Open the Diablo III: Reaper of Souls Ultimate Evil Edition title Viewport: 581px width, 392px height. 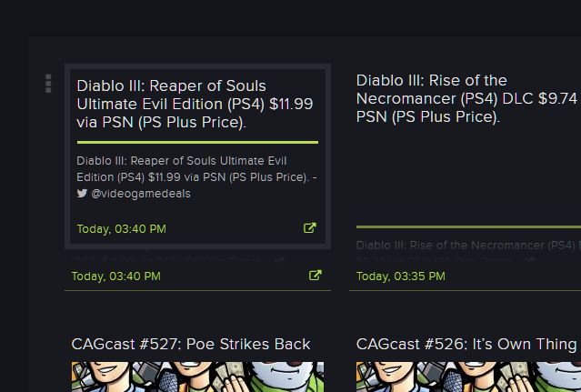(195, 104)
